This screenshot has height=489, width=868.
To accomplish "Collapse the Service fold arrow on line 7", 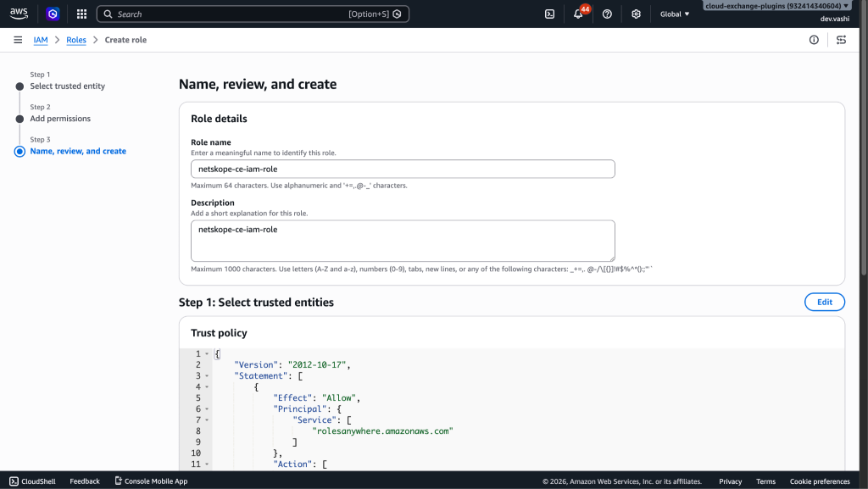I will (x=207, y=420).
